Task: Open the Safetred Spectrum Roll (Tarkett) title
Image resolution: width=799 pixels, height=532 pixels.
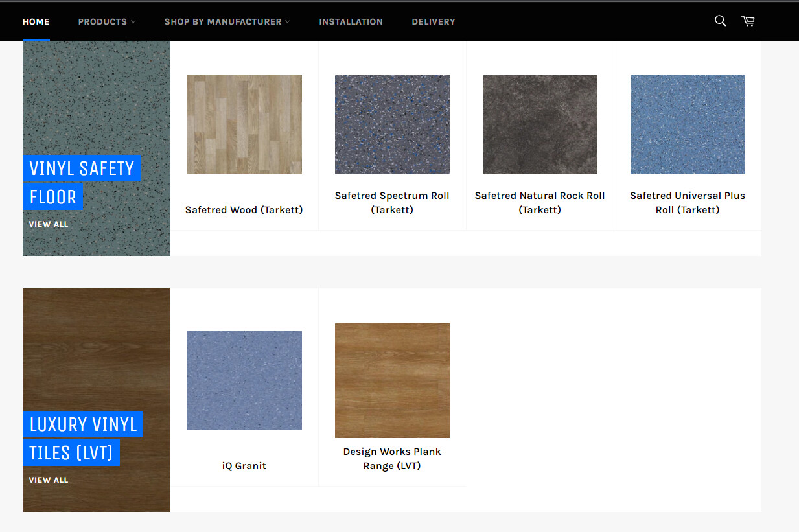Action: click(392, 203)
